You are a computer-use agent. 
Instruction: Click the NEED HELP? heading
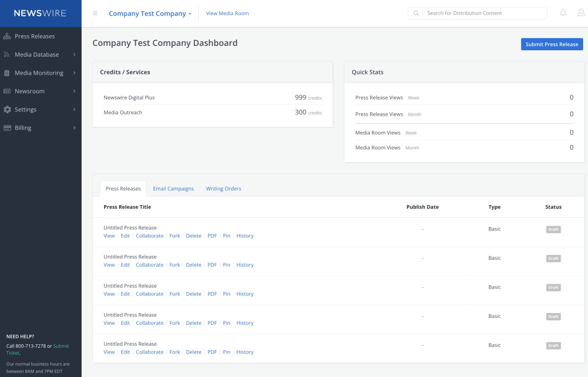click(x=20, y=336)
